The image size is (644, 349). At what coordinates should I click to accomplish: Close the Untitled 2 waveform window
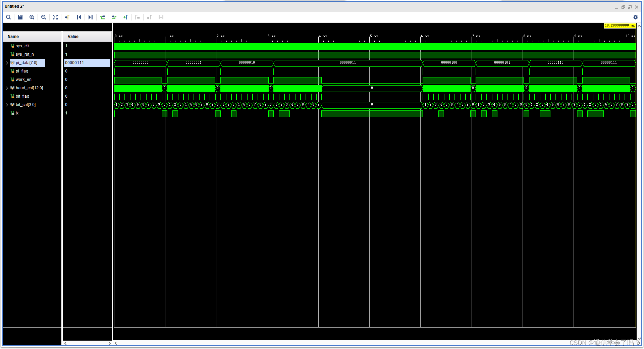[x=637, y=7]
